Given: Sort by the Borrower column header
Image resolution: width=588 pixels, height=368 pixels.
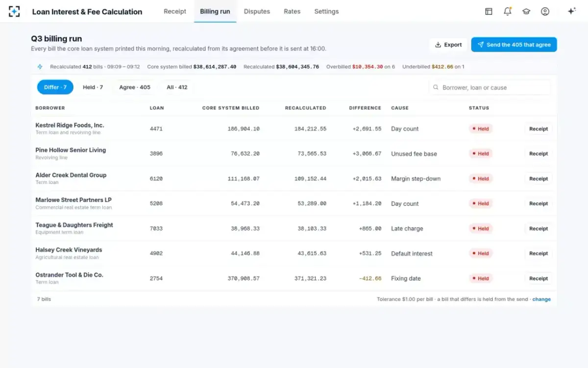Looking at the screenshot, I should (x=50, y=108).
